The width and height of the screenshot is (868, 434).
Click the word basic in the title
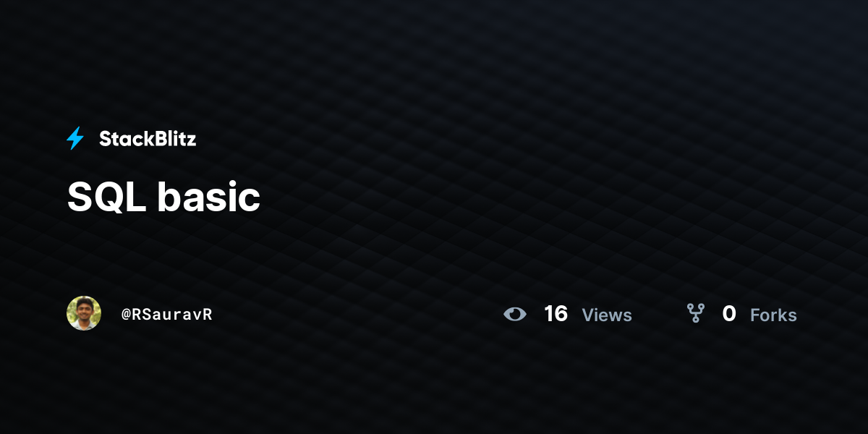(209, 197)
